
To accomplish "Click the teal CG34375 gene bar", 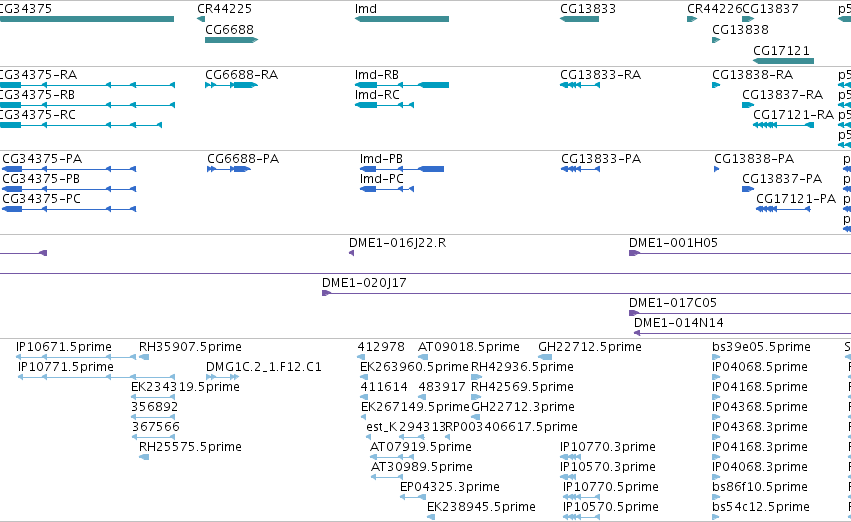I will pos(87,19).
